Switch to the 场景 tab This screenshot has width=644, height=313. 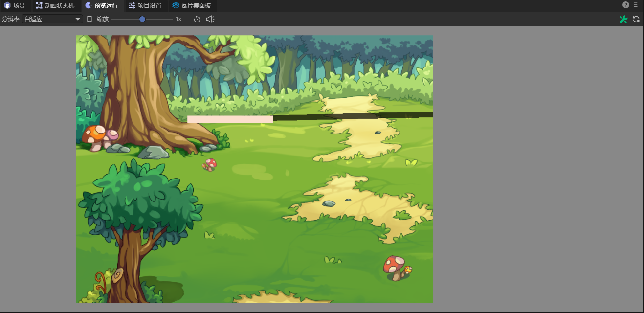[15, 6]
